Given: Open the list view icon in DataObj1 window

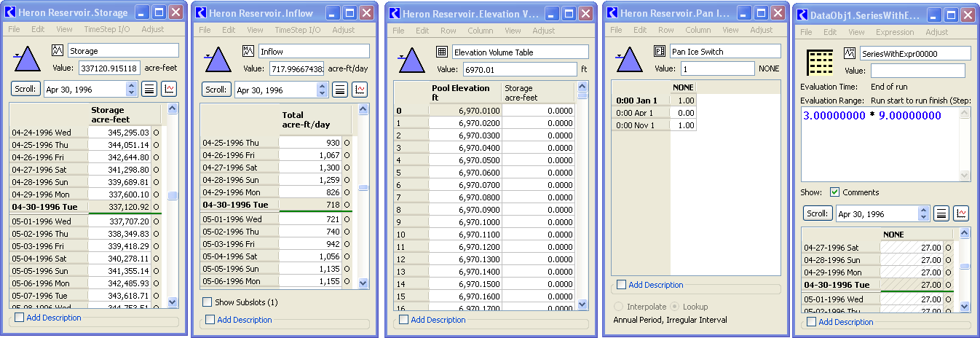Looking at the screenshot, I should [941, 213].
